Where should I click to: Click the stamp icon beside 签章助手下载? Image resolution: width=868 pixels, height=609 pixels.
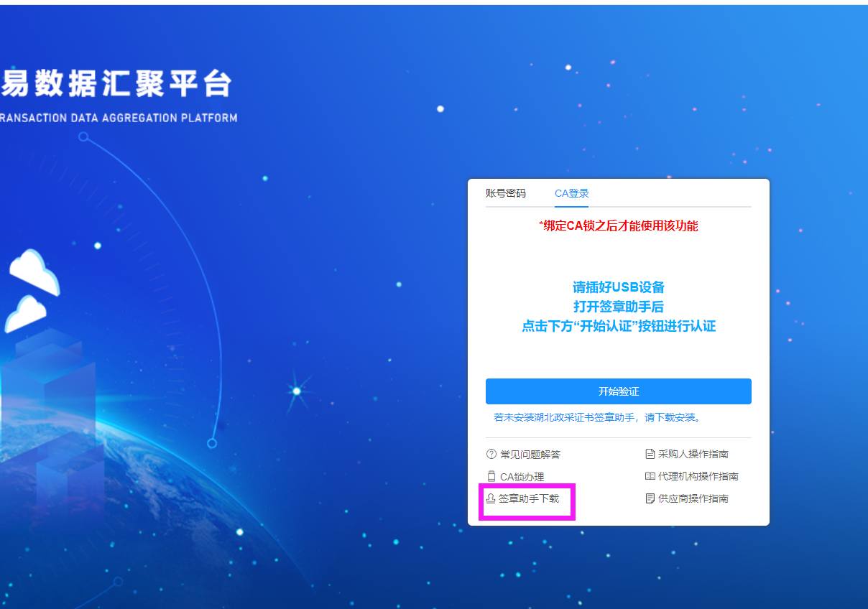[491, 498]
